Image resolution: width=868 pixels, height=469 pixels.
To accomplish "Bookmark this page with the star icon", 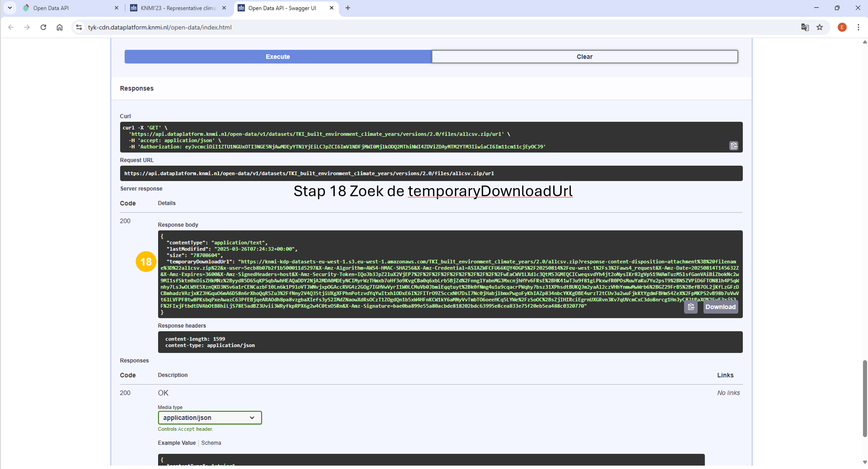I will pyautogui.click(x=820, y=27).
